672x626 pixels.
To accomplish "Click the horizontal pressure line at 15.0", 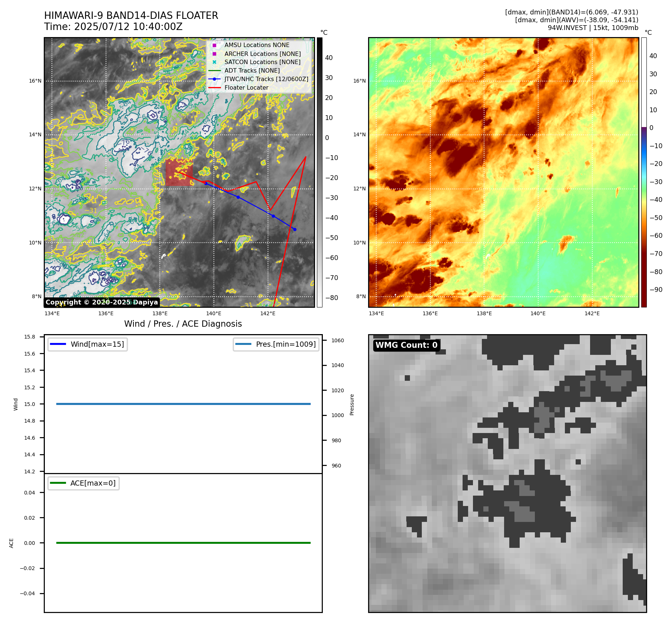I will coord(183,404).
